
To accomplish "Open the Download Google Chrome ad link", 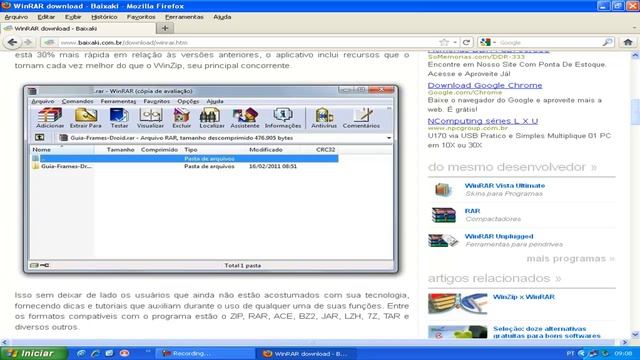I will (x=485, y=85).
